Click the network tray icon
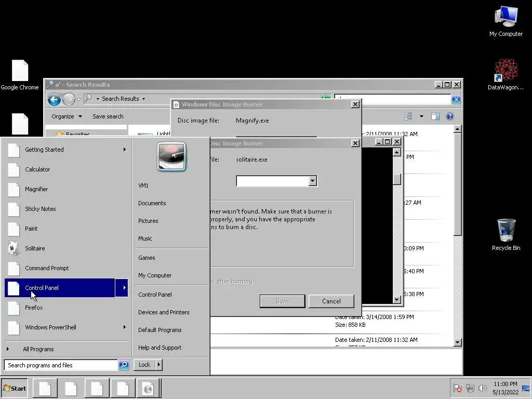 click(x=470, y=388)
